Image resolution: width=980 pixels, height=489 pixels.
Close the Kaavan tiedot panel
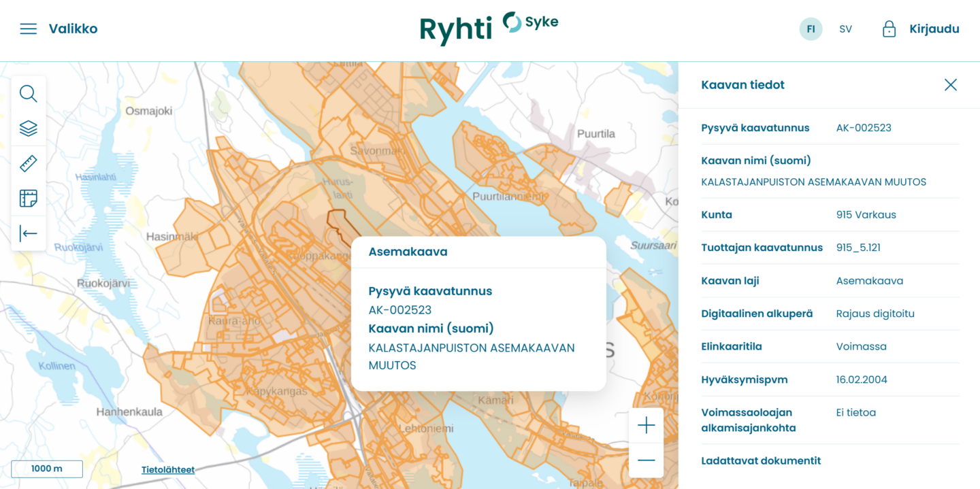pos(951,85)
